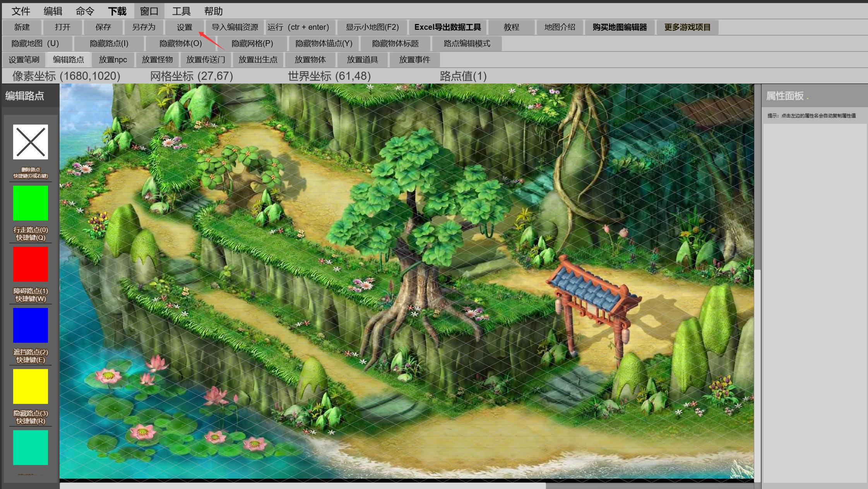Image resolution: width=868 pixels, height=489 pixels.
Task: Click the horizontal scrollbar below the map
Action: (303, 486)
